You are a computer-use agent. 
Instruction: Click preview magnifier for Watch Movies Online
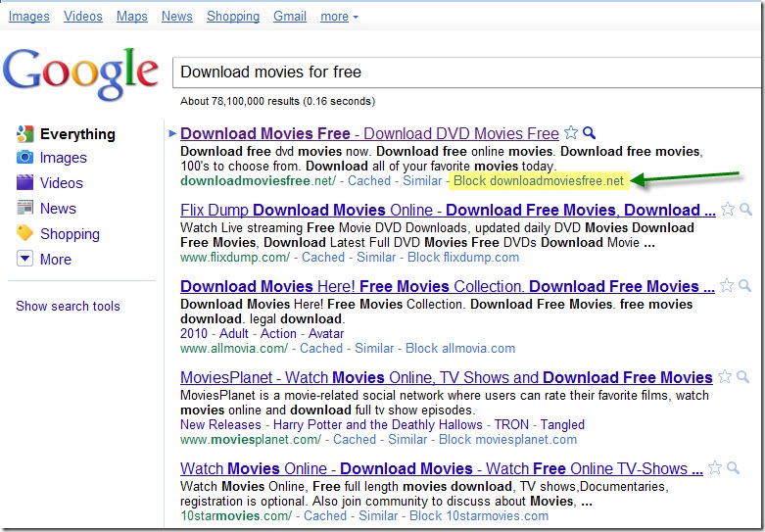pyautogui.click(x=733, y=468)
